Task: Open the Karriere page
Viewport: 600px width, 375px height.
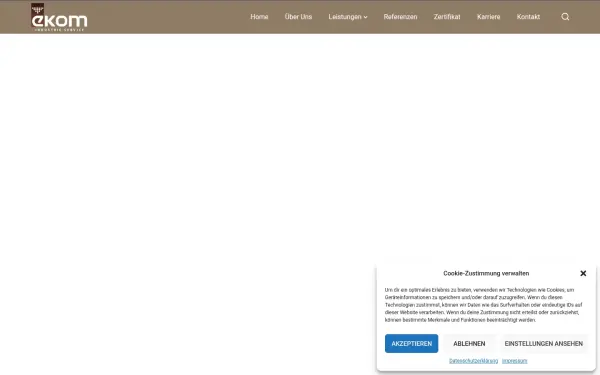Action: pyautogui.click(x=488, y=17)
